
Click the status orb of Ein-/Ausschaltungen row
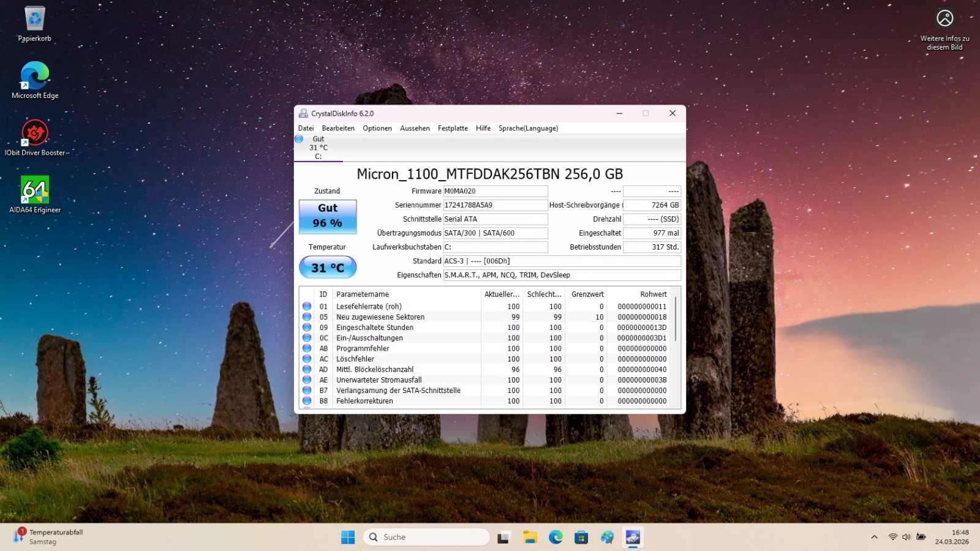coord(307,338)
